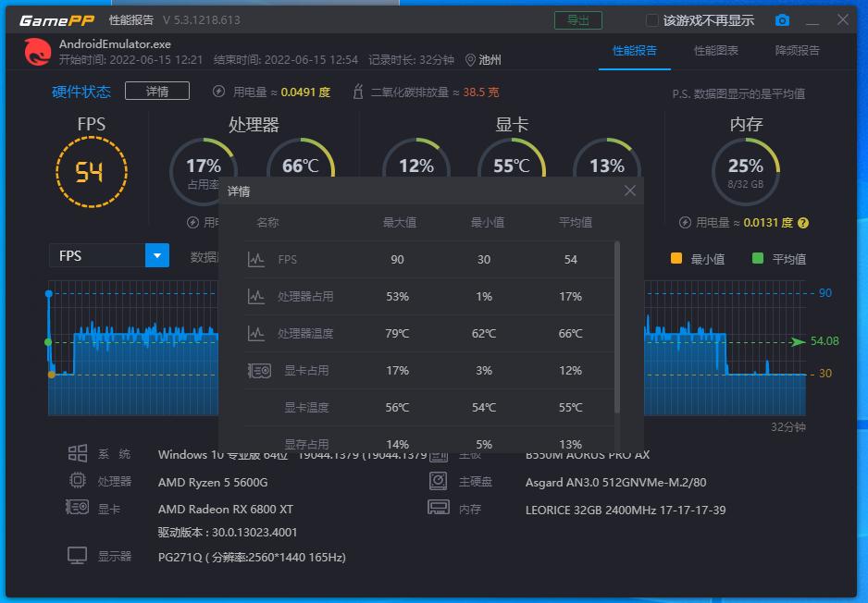The height and width of the screenshot is (603, 868).
Task: Click the 显示器 monitor icon beside PG271Q
Action: click(x=78, y=554)
